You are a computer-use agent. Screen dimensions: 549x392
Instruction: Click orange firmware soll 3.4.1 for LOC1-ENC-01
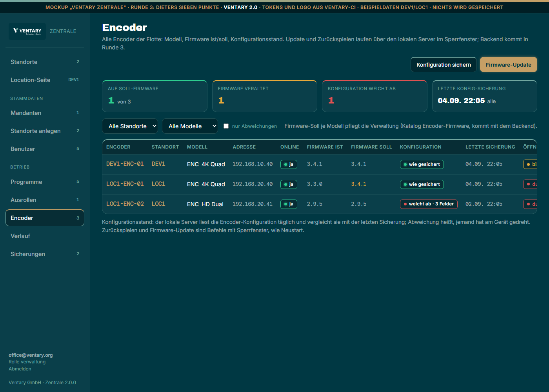[358, 184]
